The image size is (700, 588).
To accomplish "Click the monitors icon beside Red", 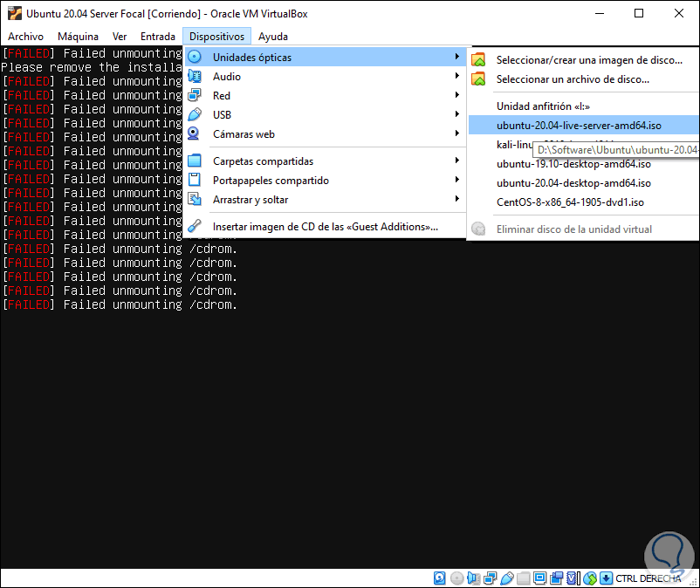I will [195, 95].
